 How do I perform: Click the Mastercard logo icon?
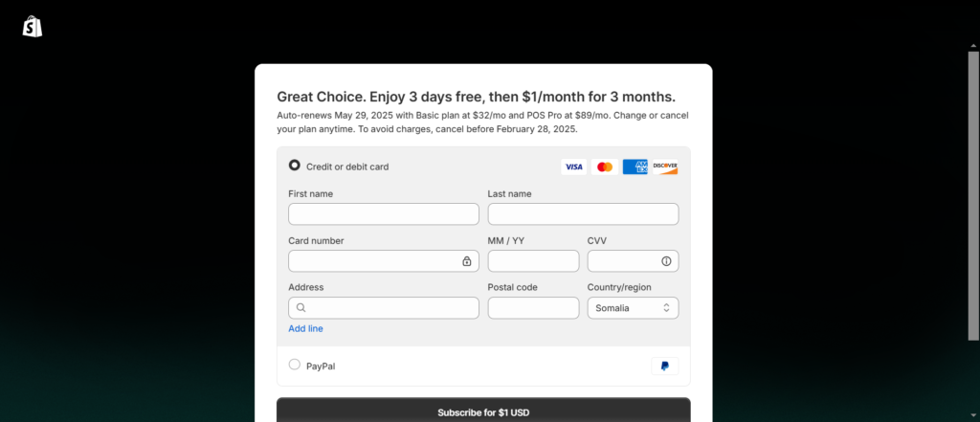point(605,167)
